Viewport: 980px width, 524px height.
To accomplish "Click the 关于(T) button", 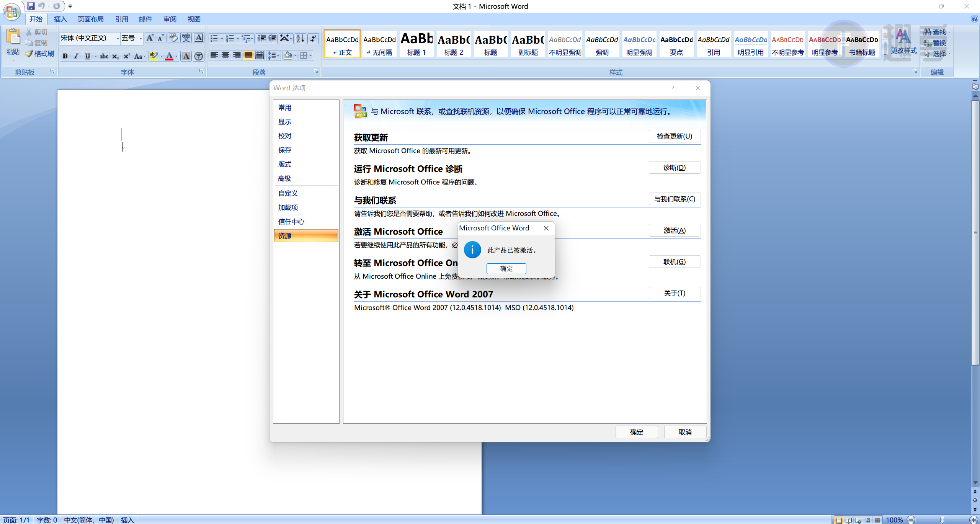I will [x=675, y=293].
